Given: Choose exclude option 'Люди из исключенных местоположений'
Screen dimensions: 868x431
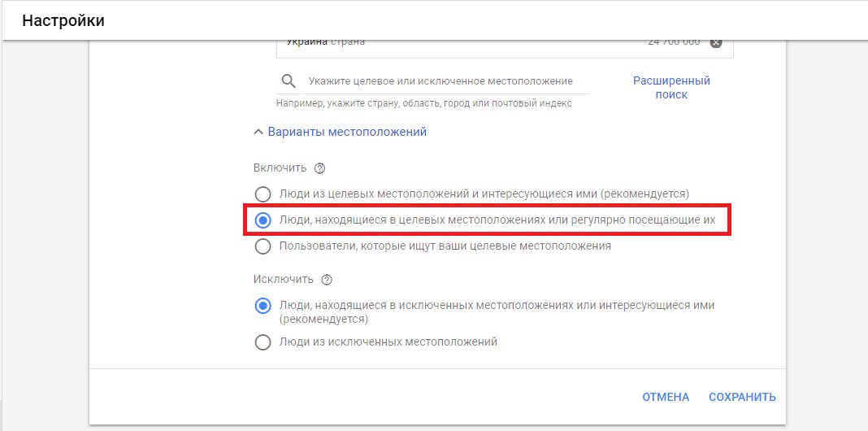Looking at the screenshot, I should [263, 342].
